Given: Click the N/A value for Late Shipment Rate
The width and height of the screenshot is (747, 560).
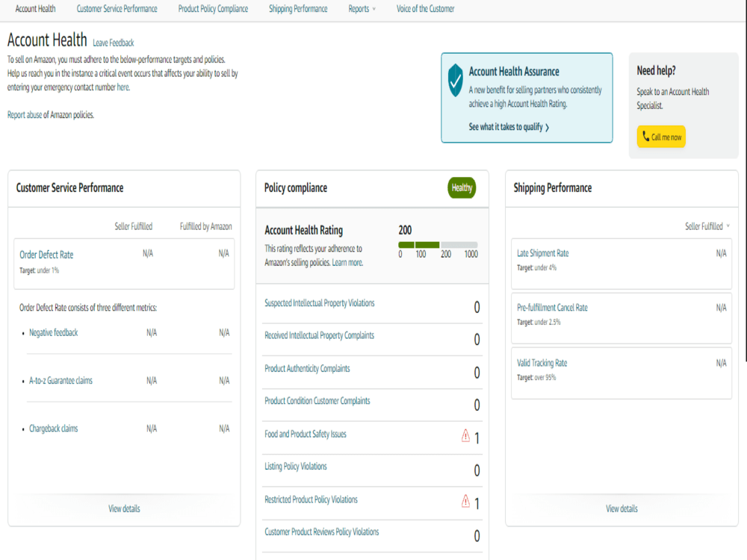Looking at the screenshot, I should click(x=722, y=253).
